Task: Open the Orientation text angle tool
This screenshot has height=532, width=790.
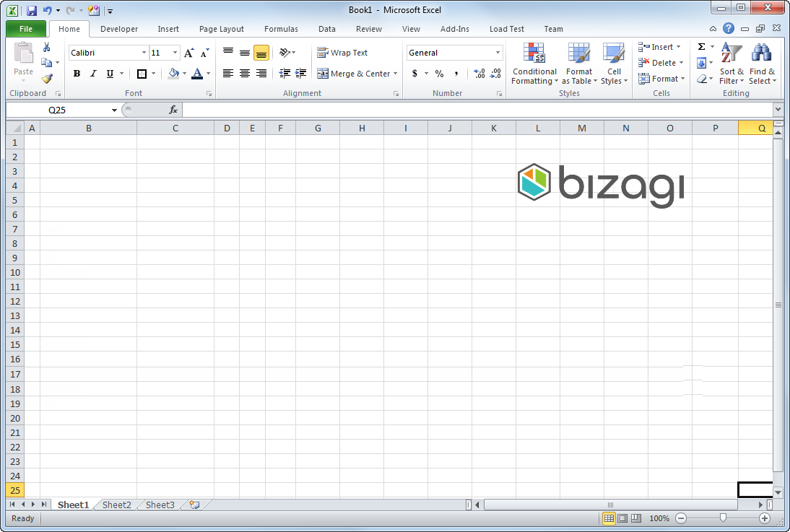Action: pyautogui.click(x=286, y=53)
